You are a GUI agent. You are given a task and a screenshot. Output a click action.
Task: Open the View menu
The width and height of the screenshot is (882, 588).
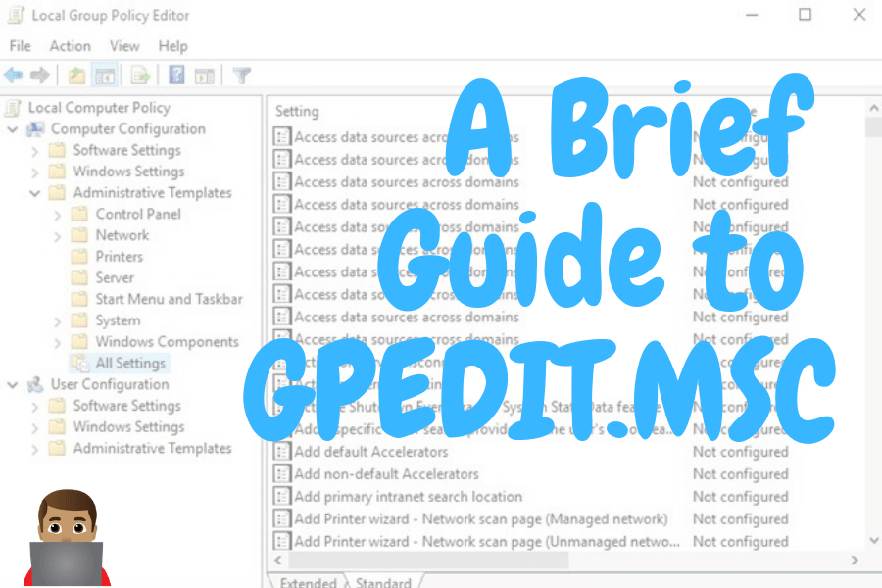click(124, 46)
